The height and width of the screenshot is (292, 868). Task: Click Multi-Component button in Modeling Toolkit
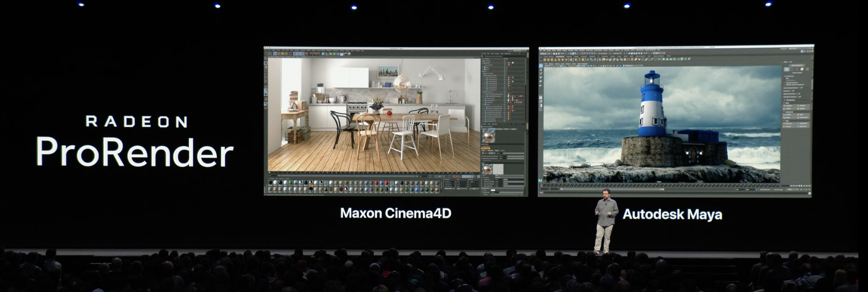(x=797, y=65)
